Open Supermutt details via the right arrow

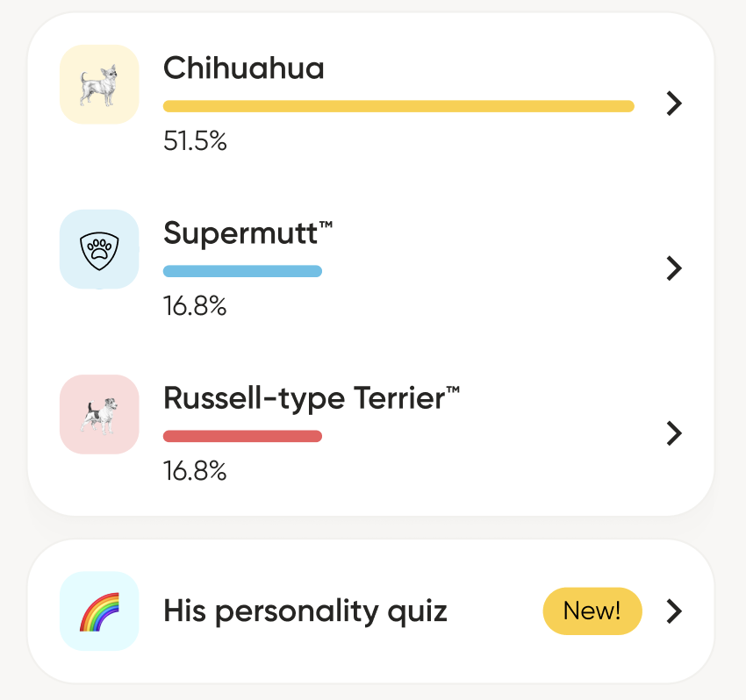pos(673,268)
